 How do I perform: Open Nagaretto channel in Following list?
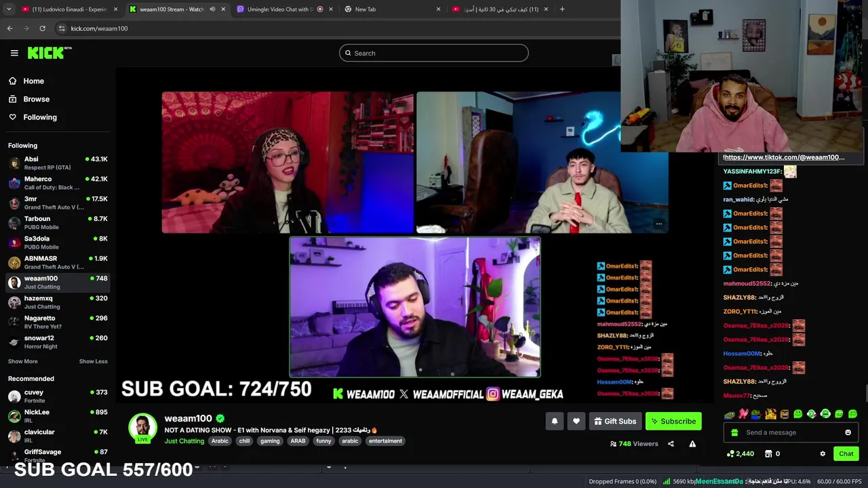pyautogui.click(x=58, y=322)
